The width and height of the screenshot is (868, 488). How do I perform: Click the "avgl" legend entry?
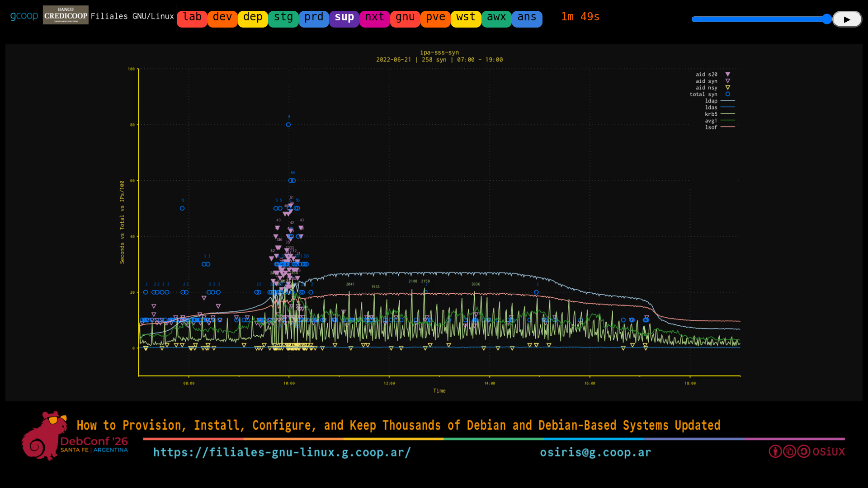click(720, 121)
